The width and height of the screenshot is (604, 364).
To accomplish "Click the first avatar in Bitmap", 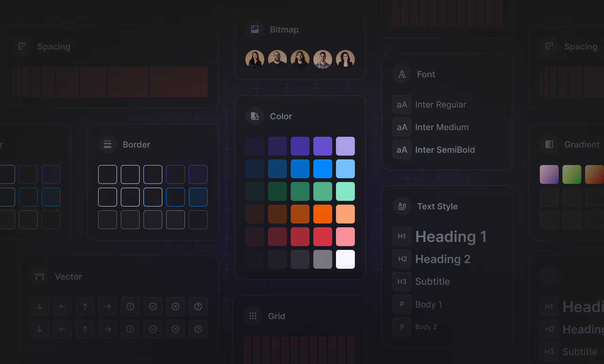I will click(x=255, y=59).
